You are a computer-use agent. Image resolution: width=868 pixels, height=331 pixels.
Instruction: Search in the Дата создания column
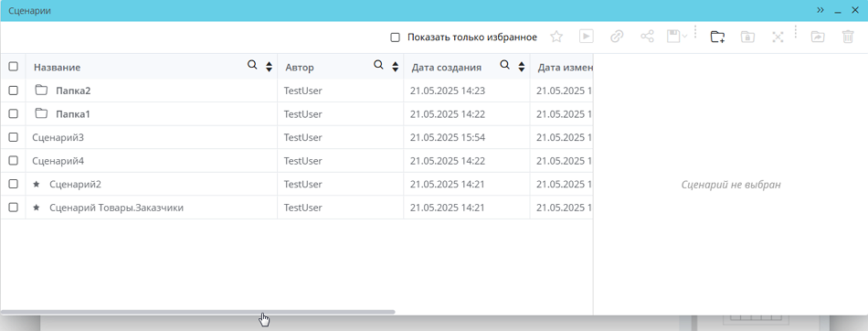(x=505, y=65)
